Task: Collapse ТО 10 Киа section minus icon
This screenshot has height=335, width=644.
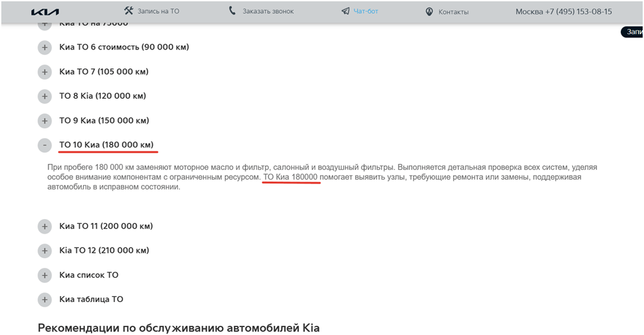Action: coord(45,145)
